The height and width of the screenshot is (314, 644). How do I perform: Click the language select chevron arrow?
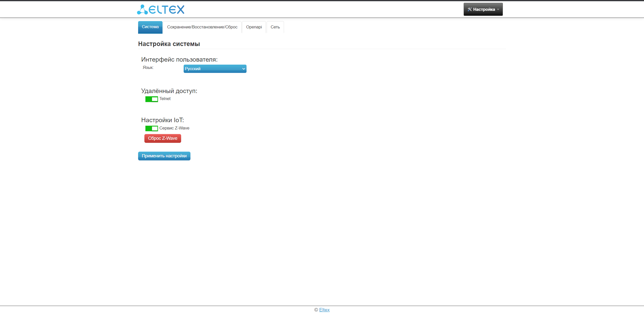pyautogui.click(x=244, y=69)
